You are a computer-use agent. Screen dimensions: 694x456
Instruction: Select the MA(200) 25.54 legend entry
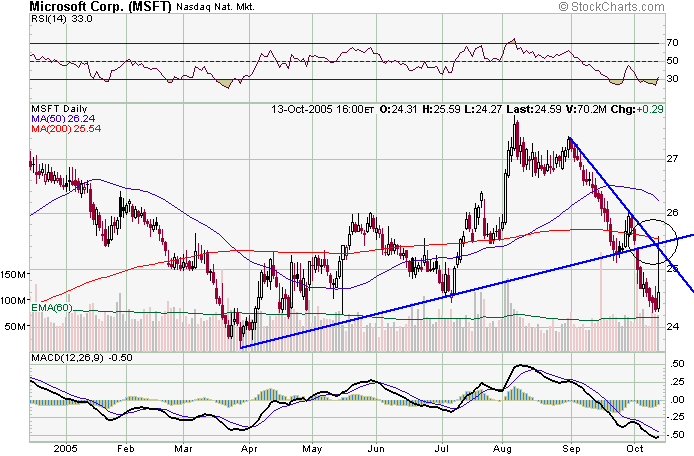tap(66, 129)
